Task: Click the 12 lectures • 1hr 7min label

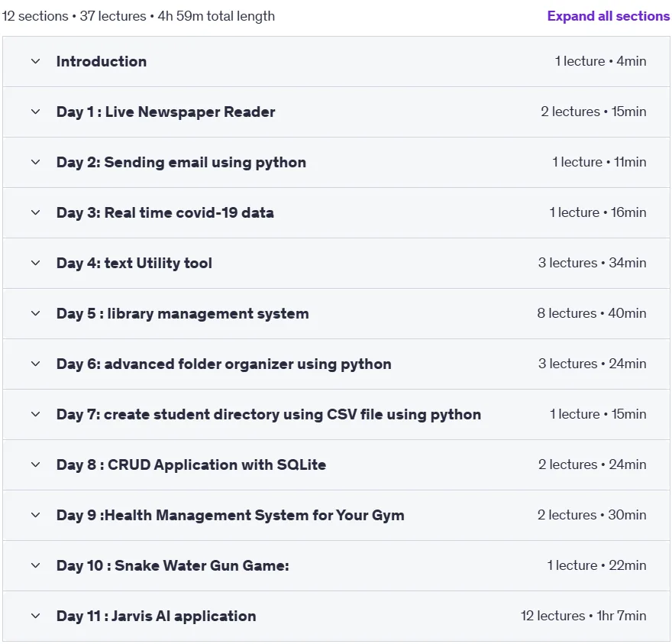Action: coord(583,616)
